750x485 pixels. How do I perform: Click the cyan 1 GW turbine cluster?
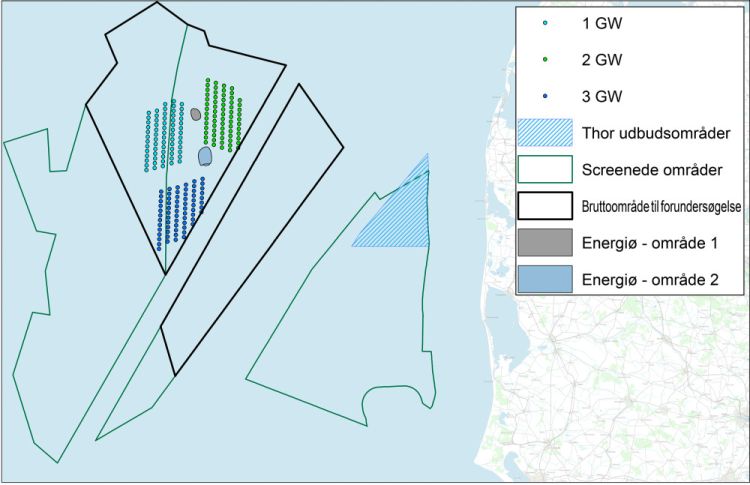tap(165, 135)
